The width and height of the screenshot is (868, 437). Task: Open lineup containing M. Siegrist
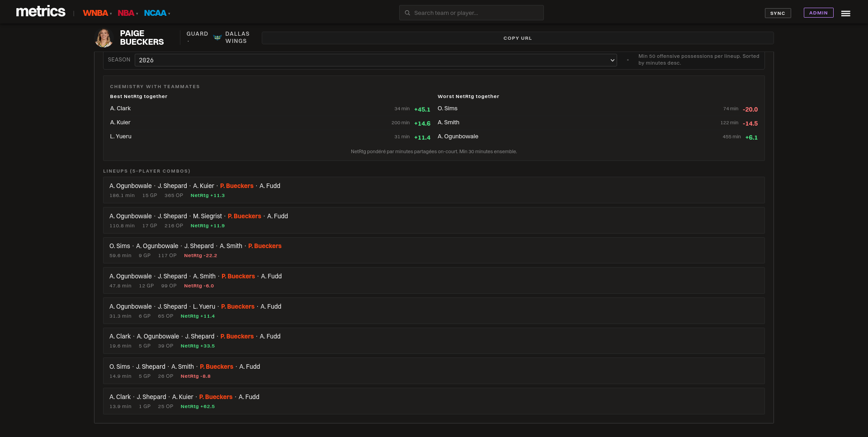[x=434, y=220]
